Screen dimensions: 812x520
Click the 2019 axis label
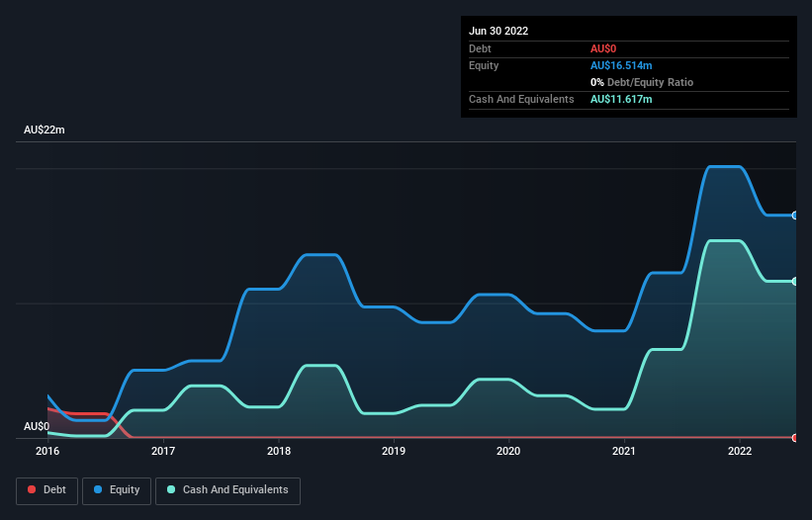tap(394, 451)
